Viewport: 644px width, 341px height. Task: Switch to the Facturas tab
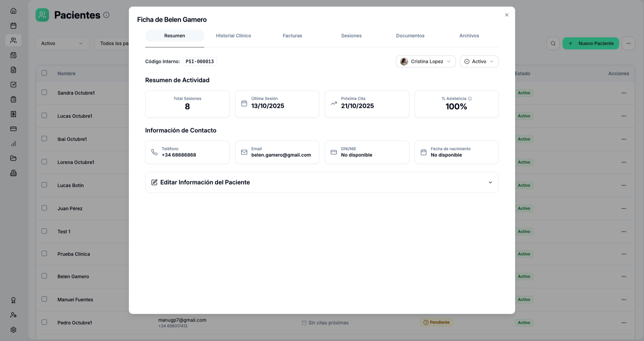(292, 36)
